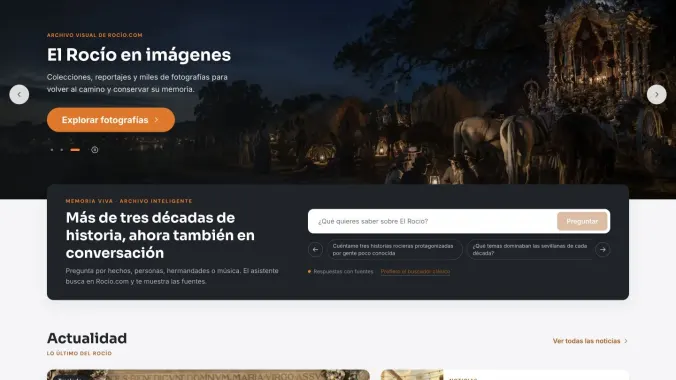Select second carousel dot indicator
The height and width of the screenshot is (380, 676).
point(62,150)
